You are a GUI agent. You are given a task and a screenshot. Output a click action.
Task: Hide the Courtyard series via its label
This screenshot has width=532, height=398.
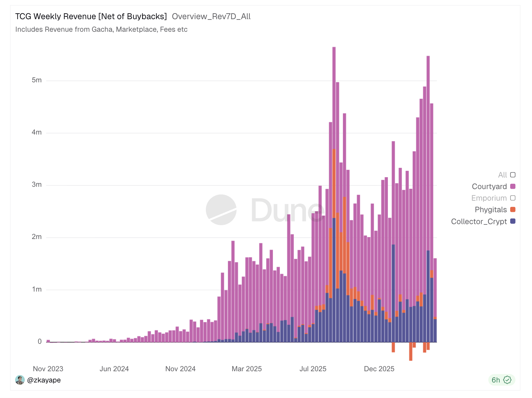coord(489,186)
